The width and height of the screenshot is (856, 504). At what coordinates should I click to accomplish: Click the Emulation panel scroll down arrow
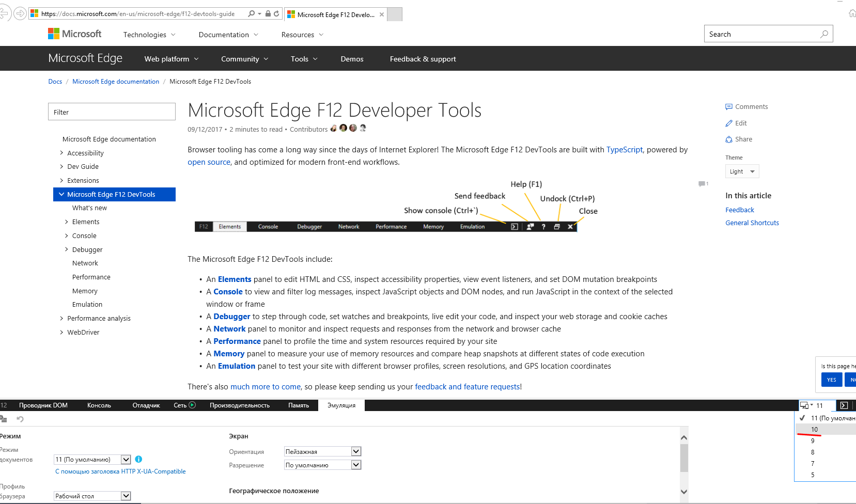coord(684,492)
